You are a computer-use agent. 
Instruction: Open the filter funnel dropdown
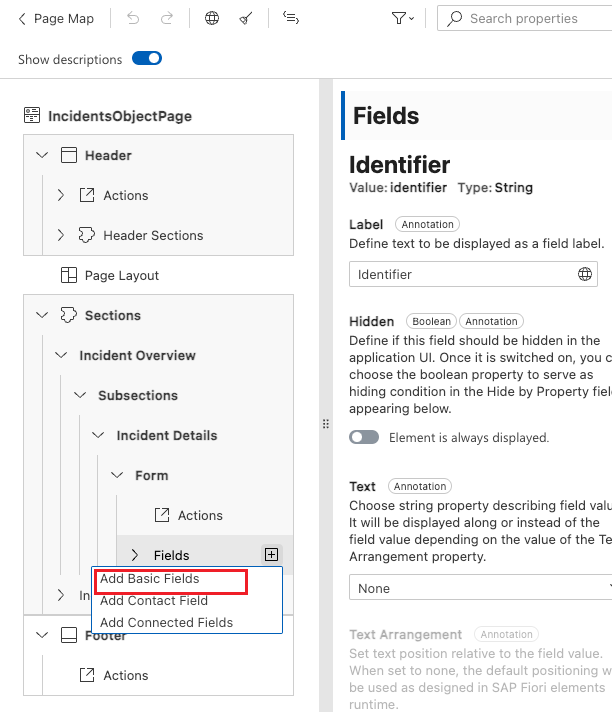[x=404, y=18]
